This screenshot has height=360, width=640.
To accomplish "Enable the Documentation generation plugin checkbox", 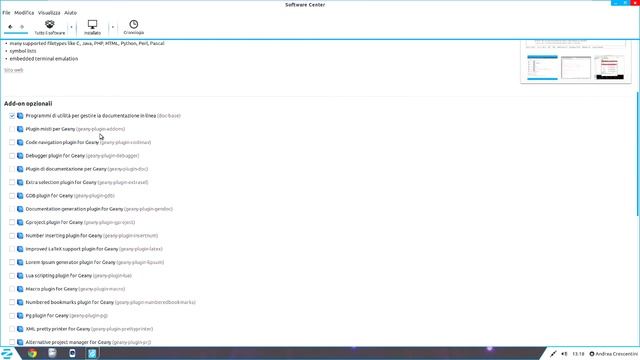I will 12,209.
